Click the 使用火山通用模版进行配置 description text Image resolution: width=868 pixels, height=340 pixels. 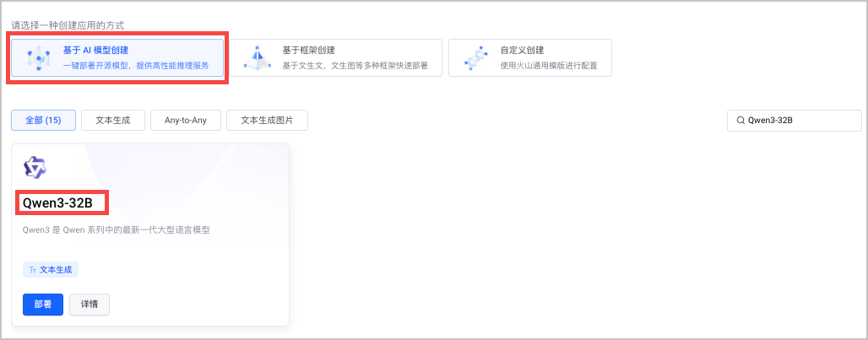(549, 65)
